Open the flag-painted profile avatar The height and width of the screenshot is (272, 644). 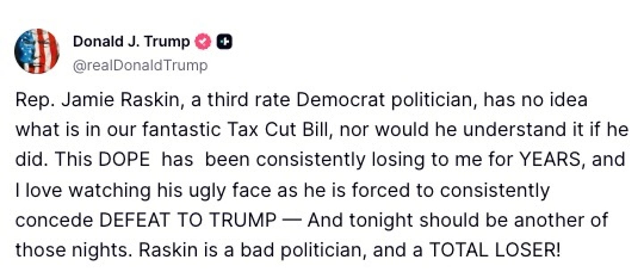(x=37, y=51)
